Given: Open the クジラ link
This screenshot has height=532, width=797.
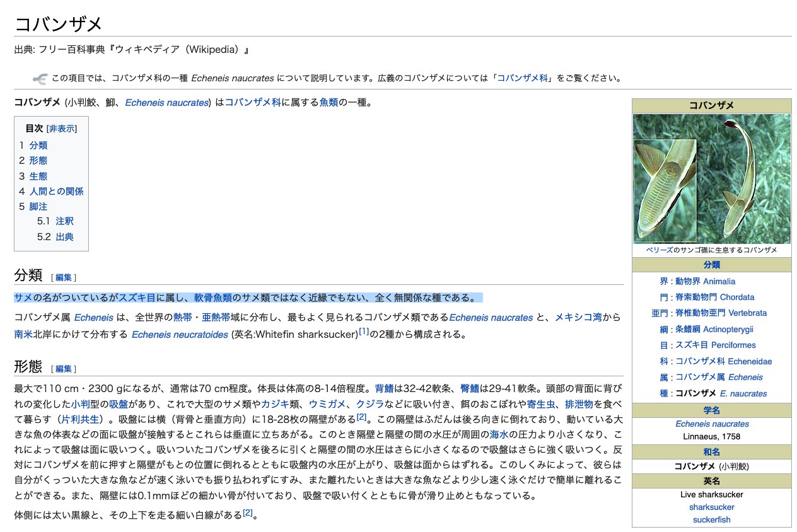Looking at the screenshot, I should point(370,403).
